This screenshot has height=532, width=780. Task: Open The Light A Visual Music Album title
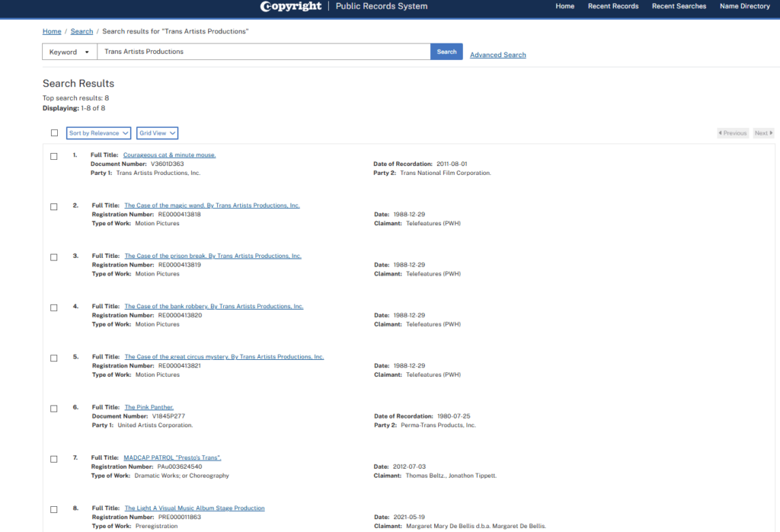pos(194,508)
